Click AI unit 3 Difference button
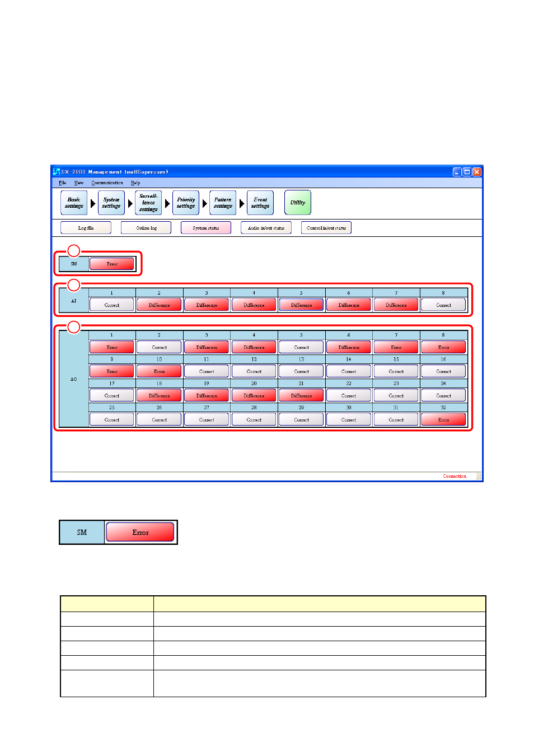Image resolution: width=534 pixels, height=756 pixels. point(207,305)
